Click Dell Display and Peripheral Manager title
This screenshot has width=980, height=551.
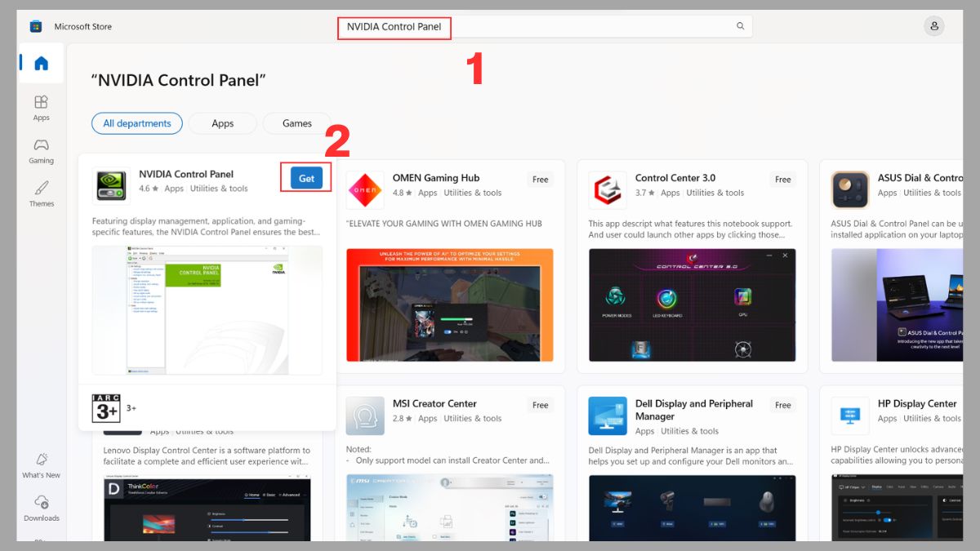click(x=694, y=410)
